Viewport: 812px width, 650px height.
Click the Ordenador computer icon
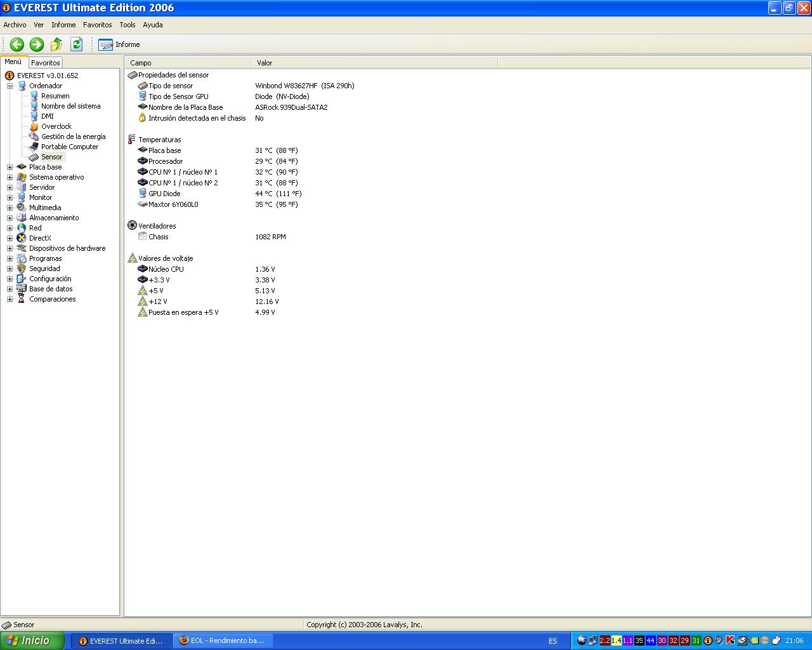[x=22, y=86]
